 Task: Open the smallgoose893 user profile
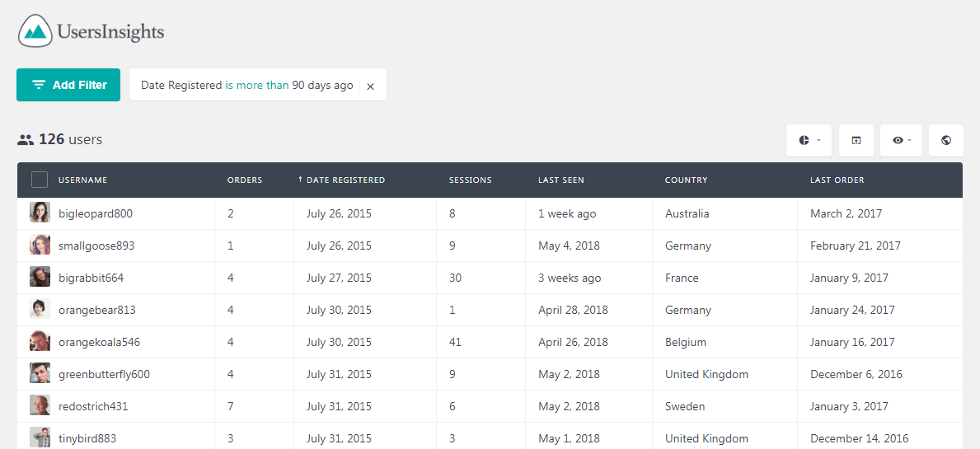click(96, 246)
